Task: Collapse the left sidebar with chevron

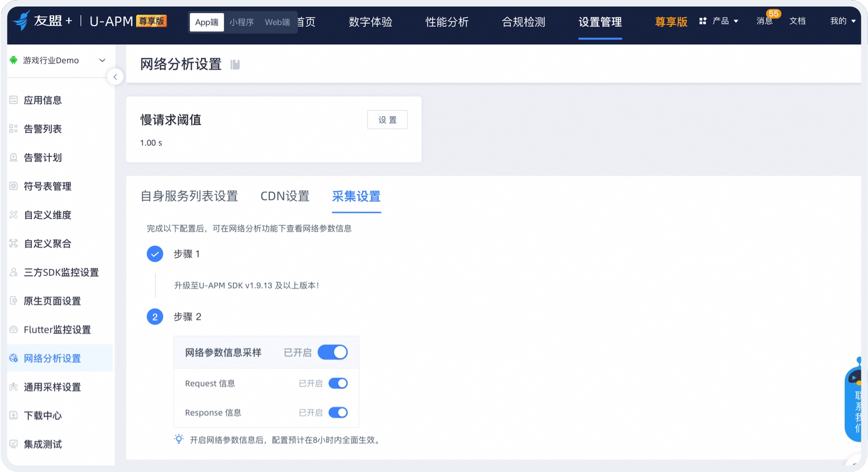Action: (115, 77)
